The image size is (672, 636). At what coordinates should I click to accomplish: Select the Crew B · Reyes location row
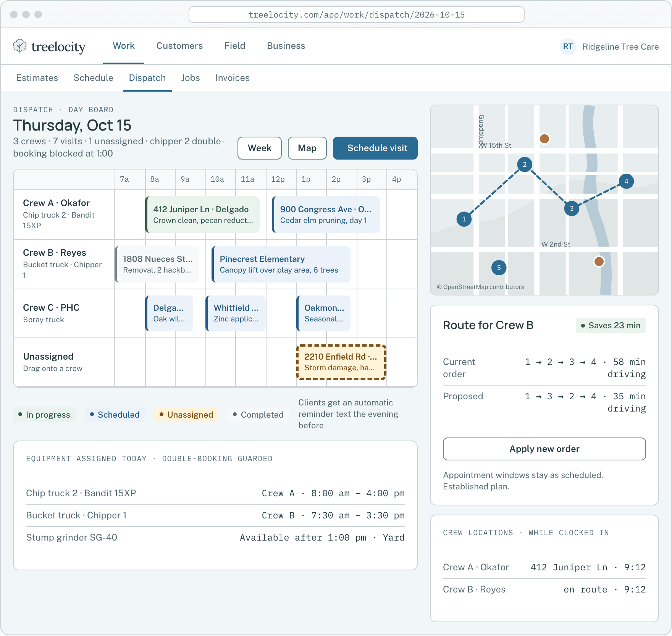point(544,589)
